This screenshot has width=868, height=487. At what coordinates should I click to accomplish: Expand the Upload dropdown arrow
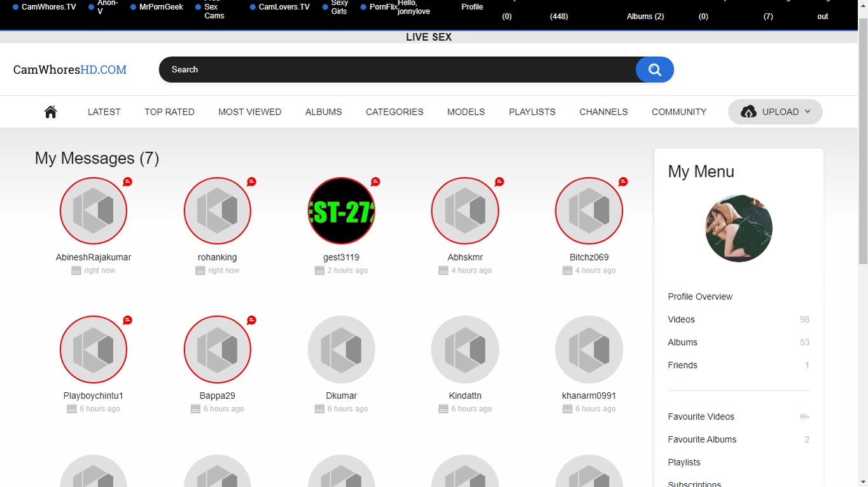tap(808, 112)
